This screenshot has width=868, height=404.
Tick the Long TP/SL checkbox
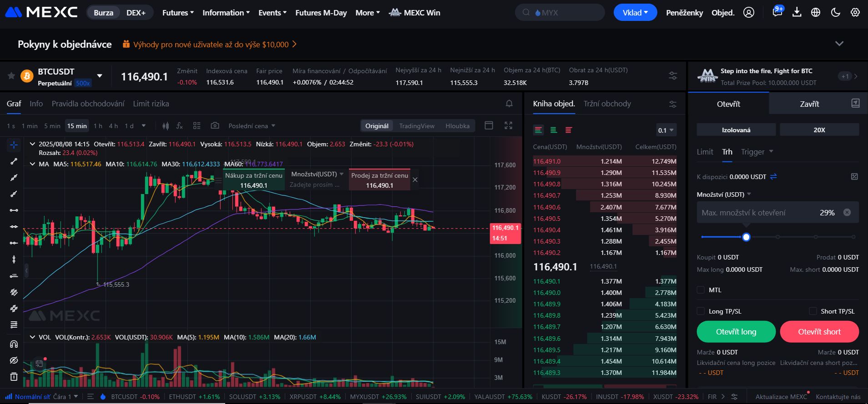[x=701, y=311]
